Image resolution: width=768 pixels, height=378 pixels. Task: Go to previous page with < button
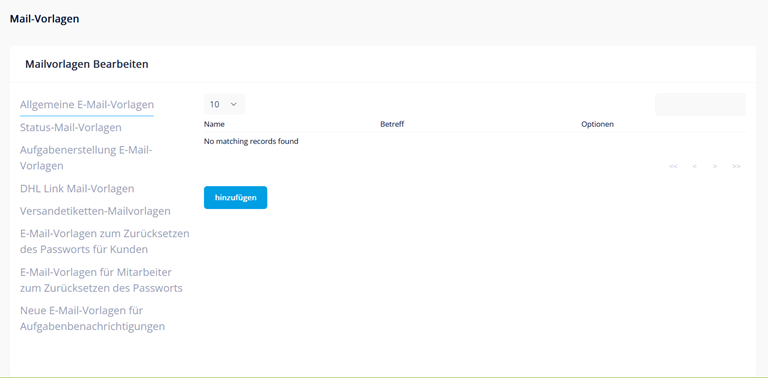pyautogui.click(x=695, y=166)
